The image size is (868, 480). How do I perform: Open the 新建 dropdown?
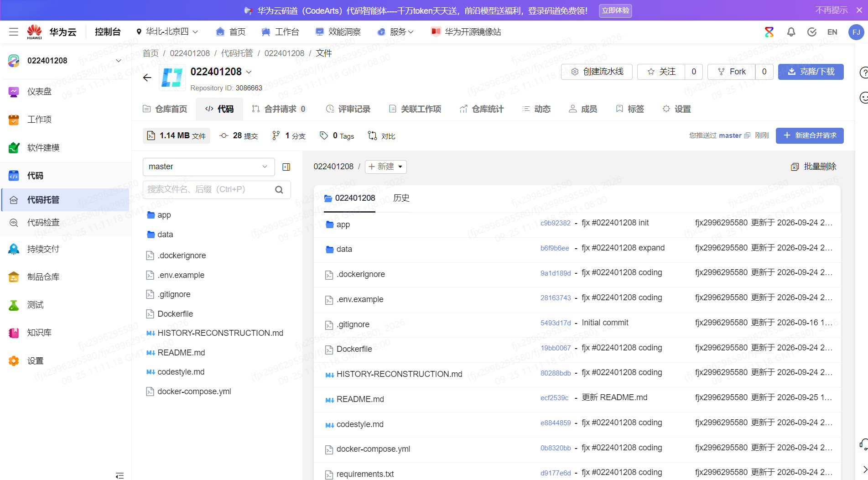tap(385, 167)
